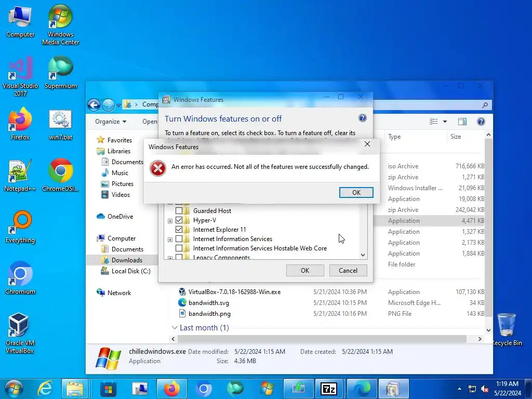Screen dimensions: 532x399
Task: Dismiss the error dialog with OK
Action: [x=356, y=192]
